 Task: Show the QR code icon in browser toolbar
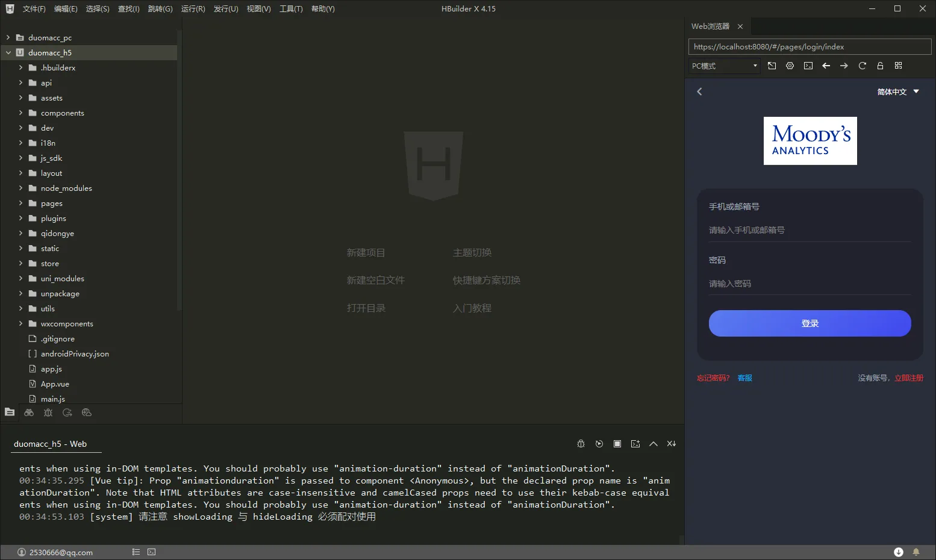(x=899, y=66)
